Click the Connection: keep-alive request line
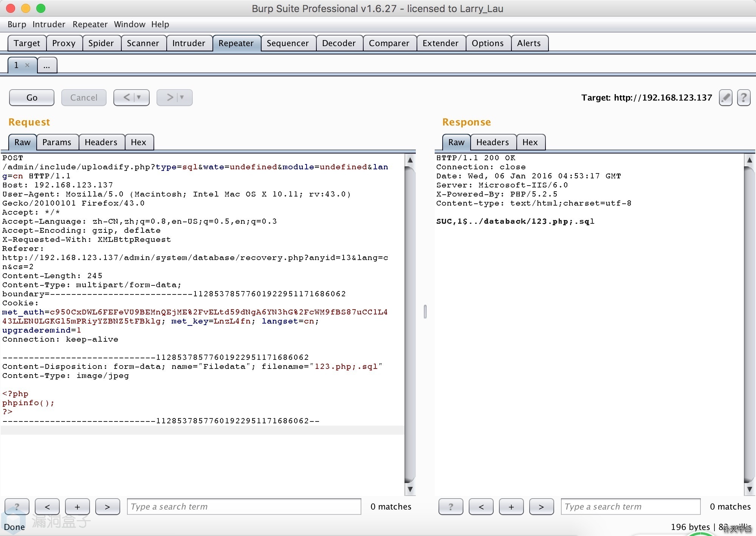 pos(60,339)
